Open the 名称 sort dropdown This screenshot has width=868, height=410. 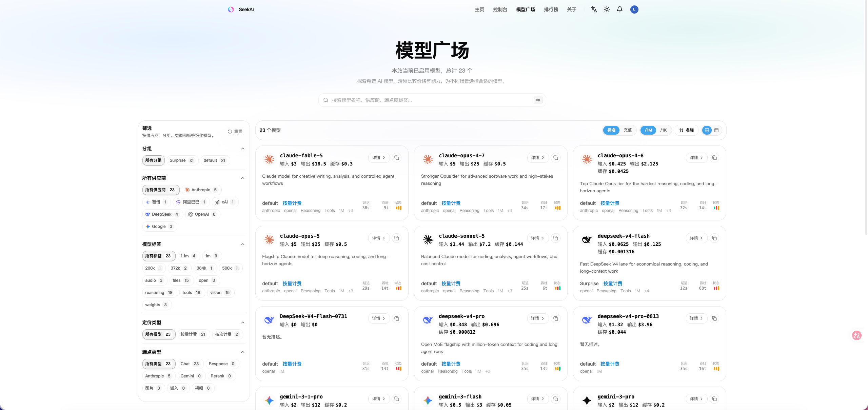(x=687, y=130)
